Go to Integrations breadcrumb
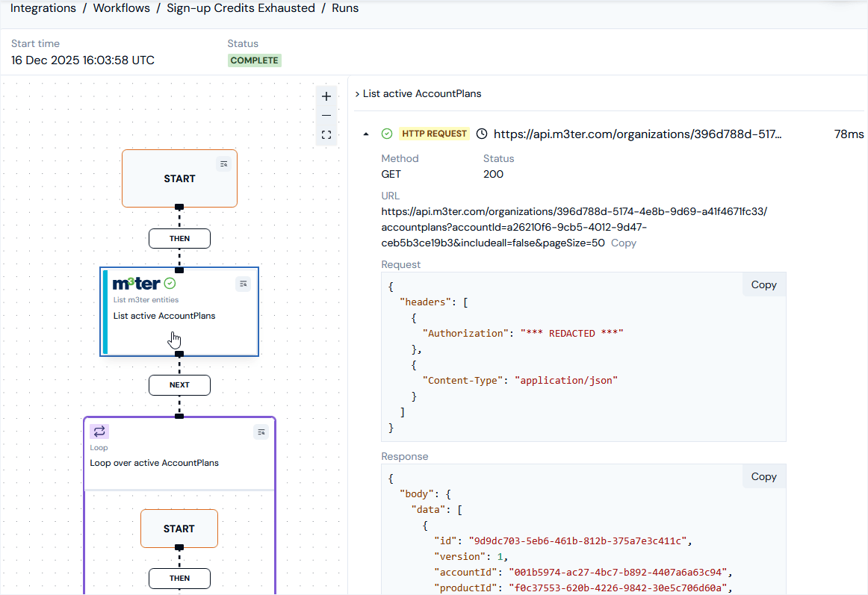 [43, 8]
